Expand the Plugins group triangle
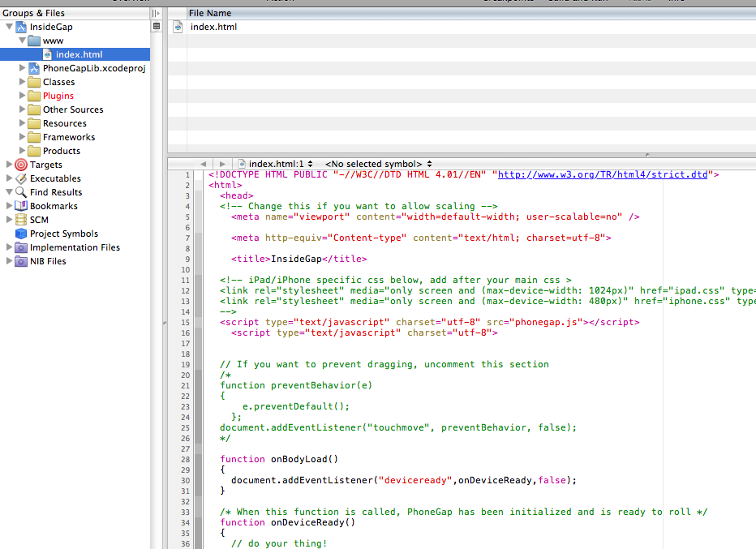 click(22, 96)
